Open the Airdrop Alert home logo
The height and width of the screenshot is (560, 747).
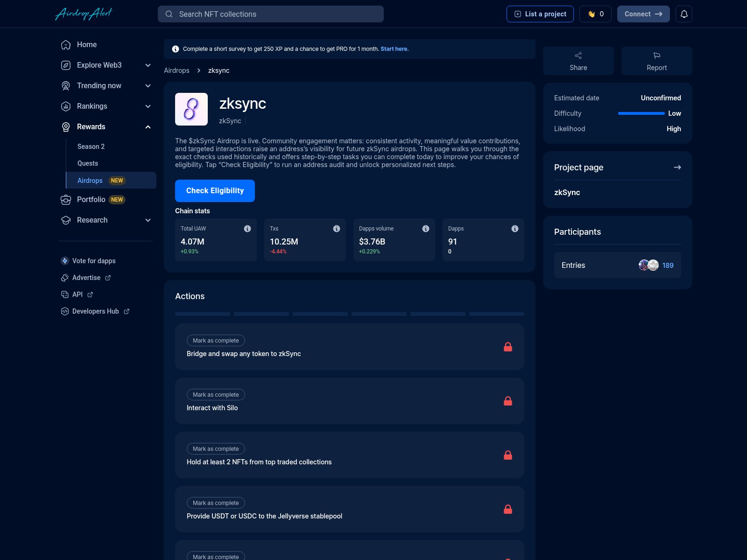[x=84, y=14]
